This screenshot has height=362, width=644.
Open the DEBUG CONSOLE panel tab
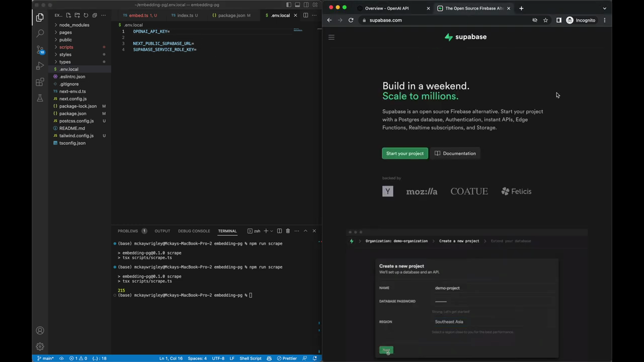click(194, 231)
